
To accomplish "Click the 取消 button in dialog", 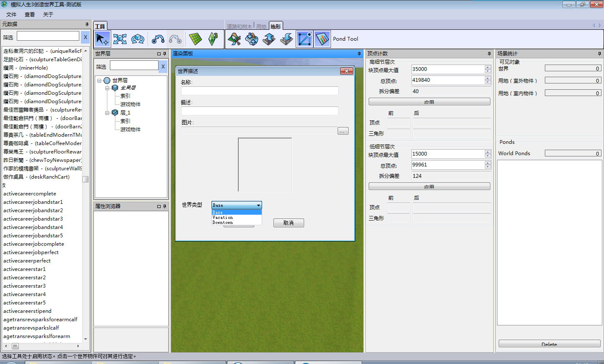I will tap(288, 223).
